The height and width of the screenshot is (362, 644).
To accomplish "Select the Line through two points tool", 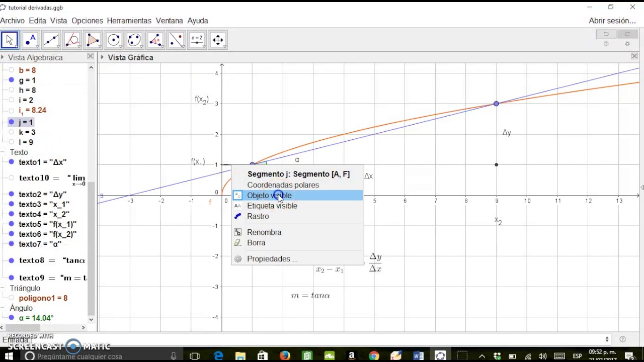I will (51, 40).
